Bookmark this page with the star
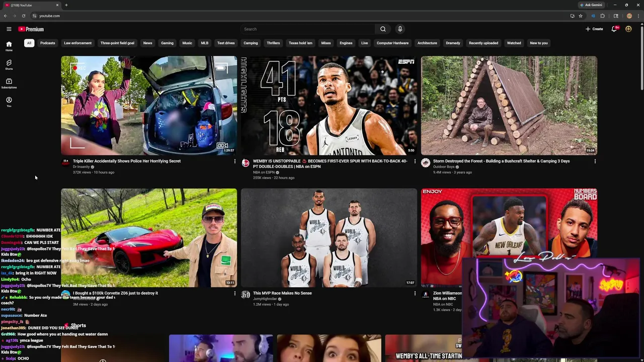Viewport: 644px width, 362px height. pos(580,16)
